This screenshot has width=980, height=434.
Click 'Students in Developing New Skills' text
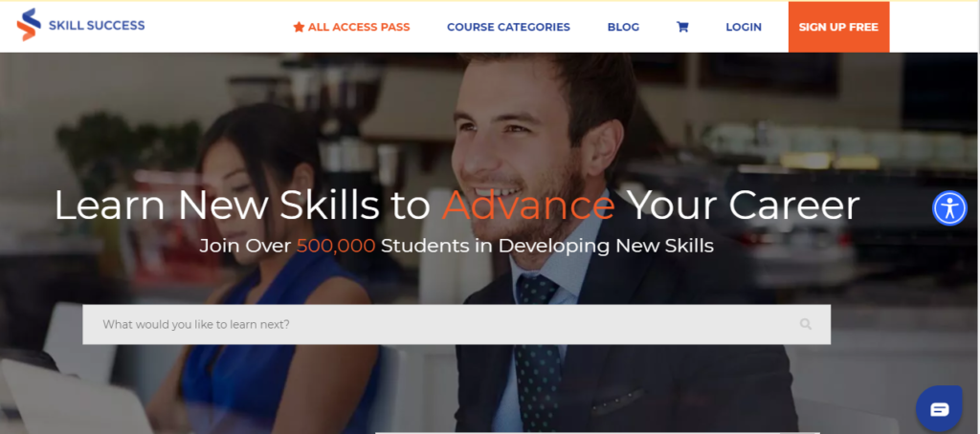click(x=546, y=246)
